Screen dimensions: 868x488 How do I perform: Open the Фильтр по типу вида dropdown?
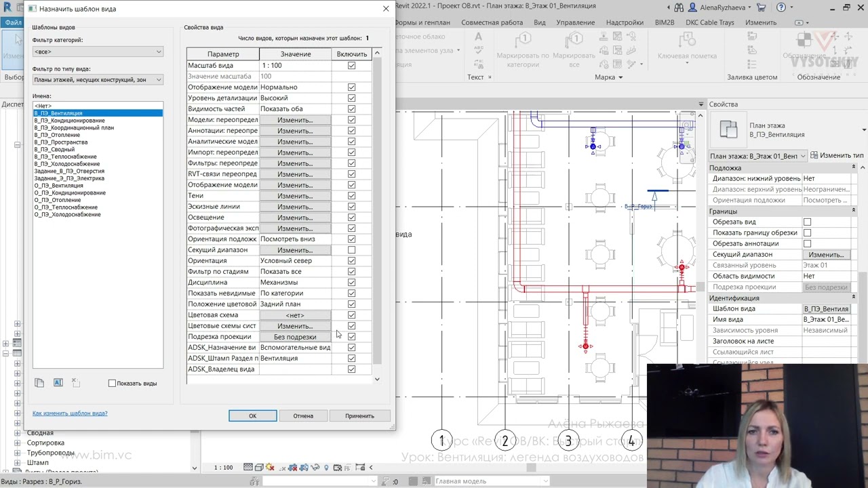click(x=98, y=80)
